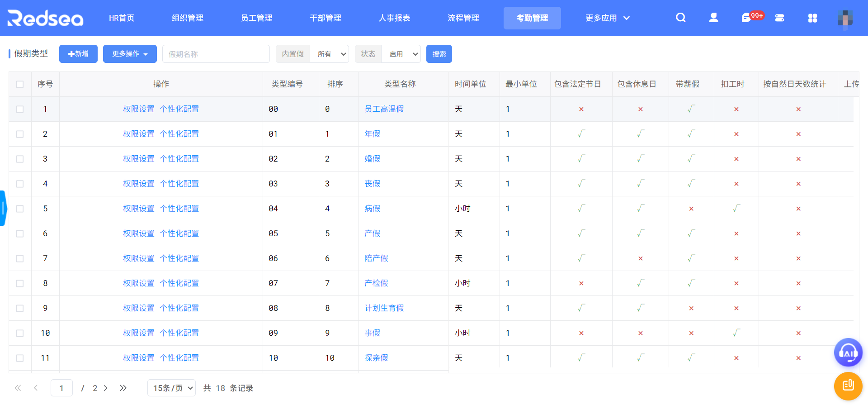Switch to the 员工管理 menu
The image size is (868, 405).
click(x=256, y=18)
